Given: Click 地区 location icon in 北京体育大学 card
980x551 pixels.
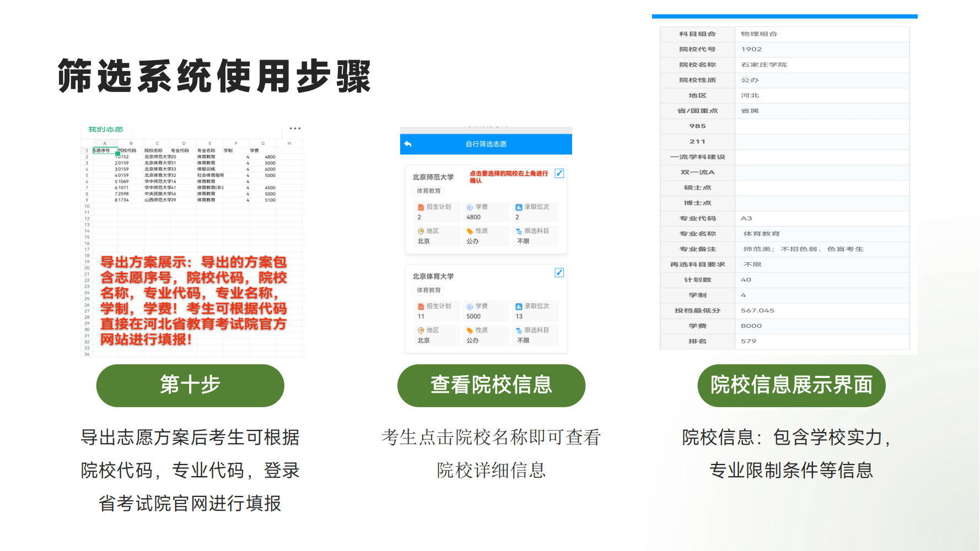Looking at the screenshot, I should (x=421, y=331).
